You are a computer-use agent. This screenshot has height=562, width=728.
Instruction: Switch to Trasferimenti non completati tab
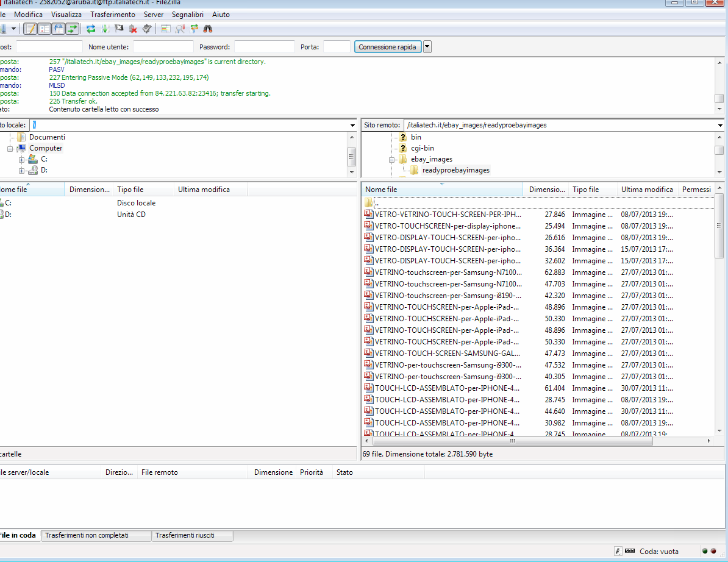(x=96, y=536)
